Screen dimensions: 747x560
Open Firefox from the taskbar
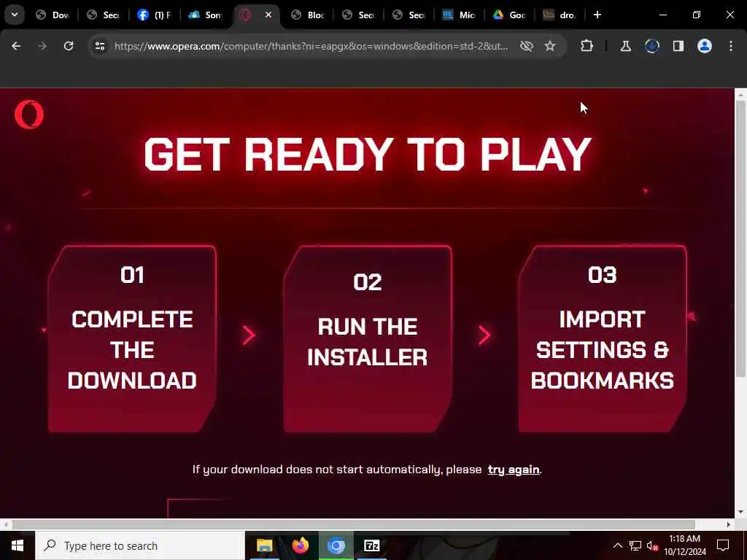pyautogui.click(x=300, y=545)
